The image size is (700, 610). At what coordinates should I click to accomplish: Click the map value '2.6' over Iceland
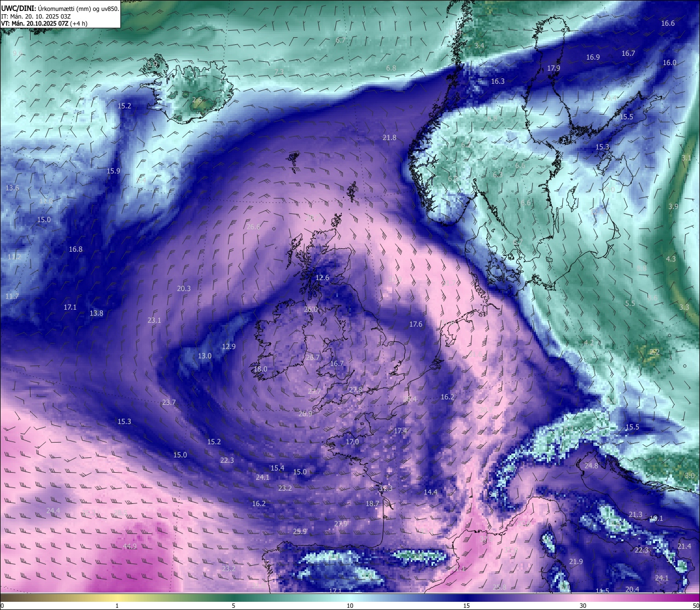[x=197, y=100]
